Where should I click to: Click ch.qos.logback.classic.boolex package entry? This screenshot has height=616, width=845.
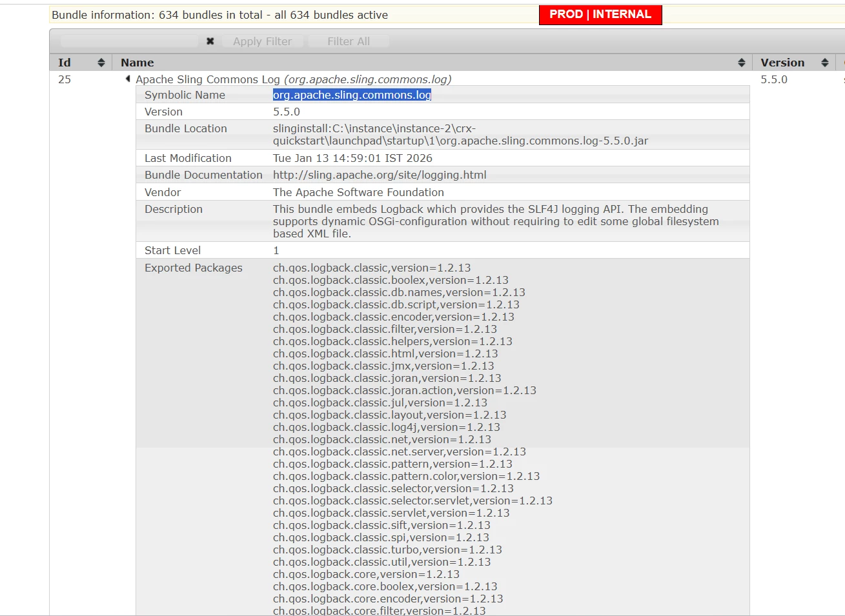[x=391, y=280]
